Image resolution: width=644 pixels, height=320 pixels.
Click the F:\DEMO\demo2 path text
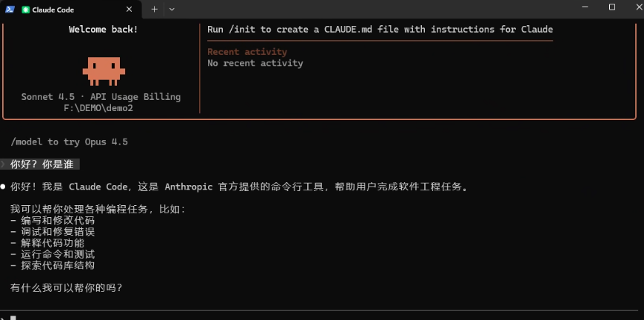[98, 108]
